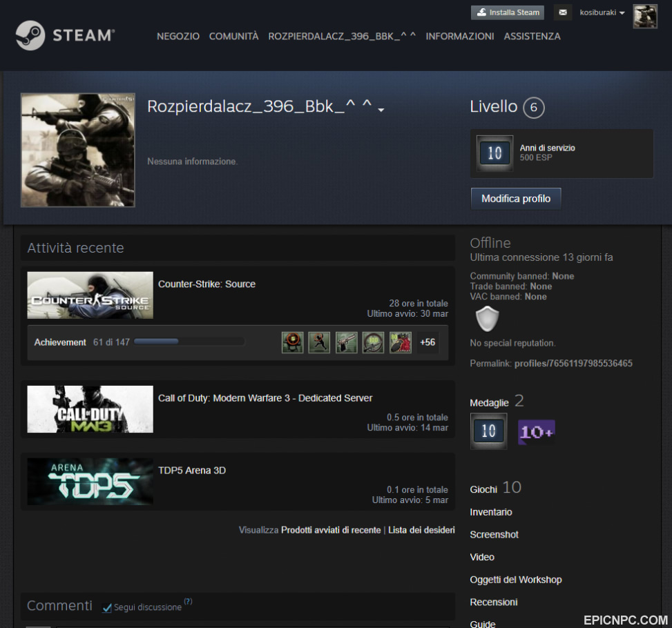Open the INFORMAZIONI menu

460,37
